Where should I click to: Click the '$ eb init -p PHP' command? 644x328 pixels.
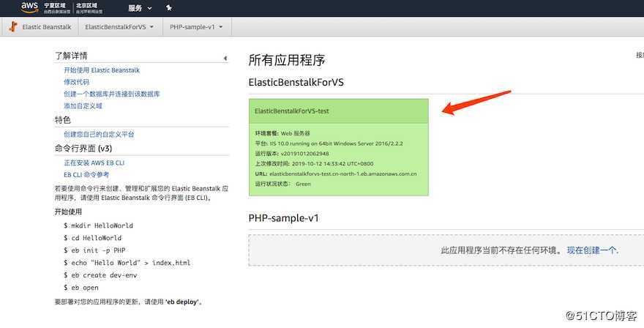94,250
